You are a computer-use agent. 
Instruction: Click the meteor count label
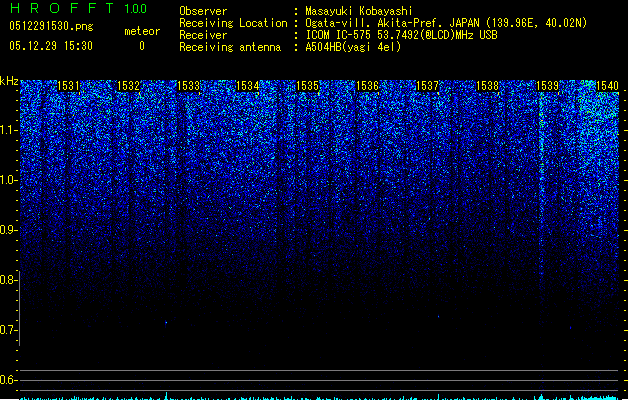click(142, 31)
